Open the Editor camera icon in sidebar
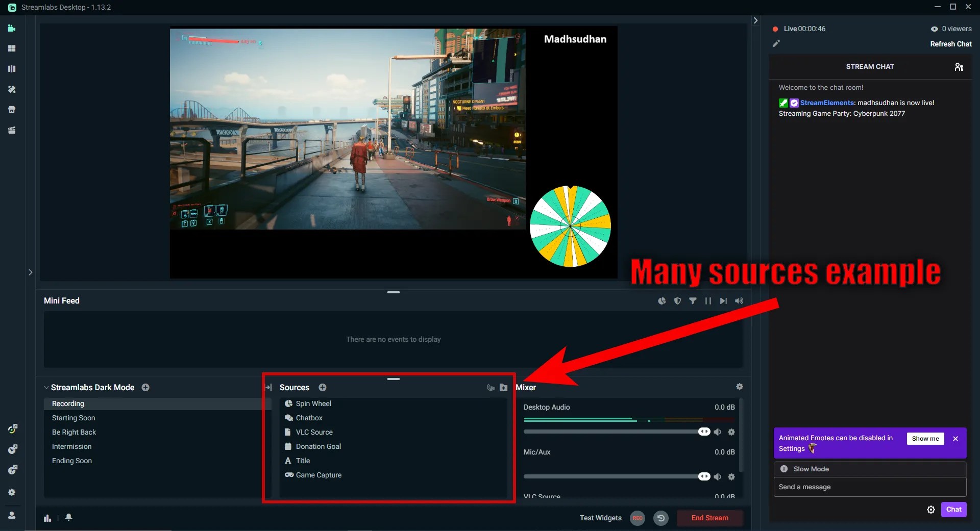The image size is (980, 531). point(12,29)
